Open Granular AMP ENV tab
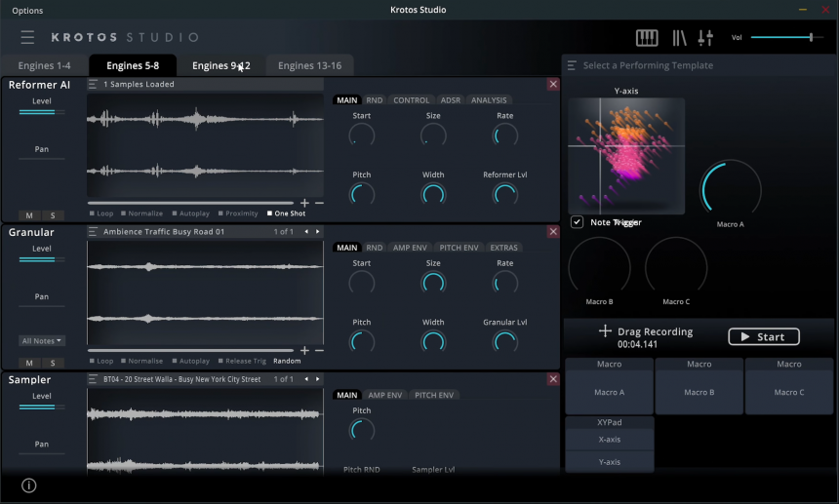The height and width of the screenshot is (504, 839). (x=410, y=248)
